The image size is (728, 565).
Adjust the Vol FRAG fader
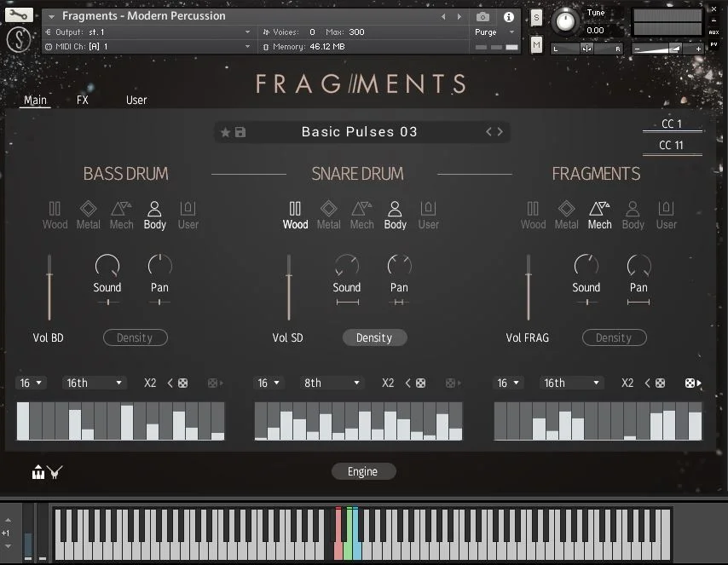[x=529, y=287]
